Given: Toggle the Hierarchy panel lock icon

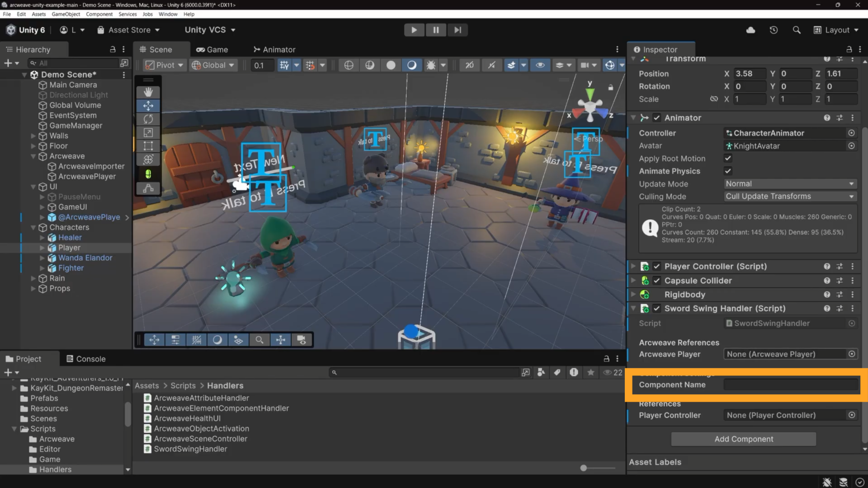Looking at the screenshot, I should pyautogui.click(x=113, y=49).
